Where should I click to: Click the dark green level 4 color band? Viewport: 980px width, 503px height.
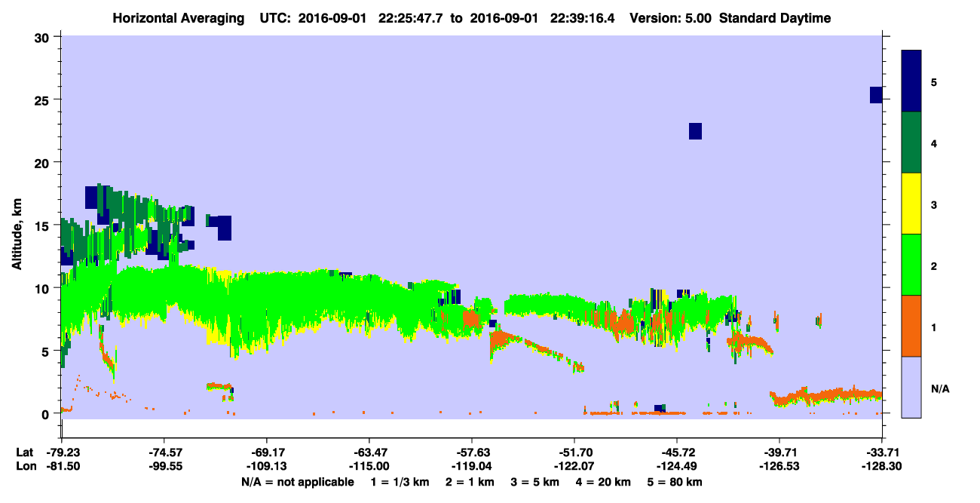point(911,143)
